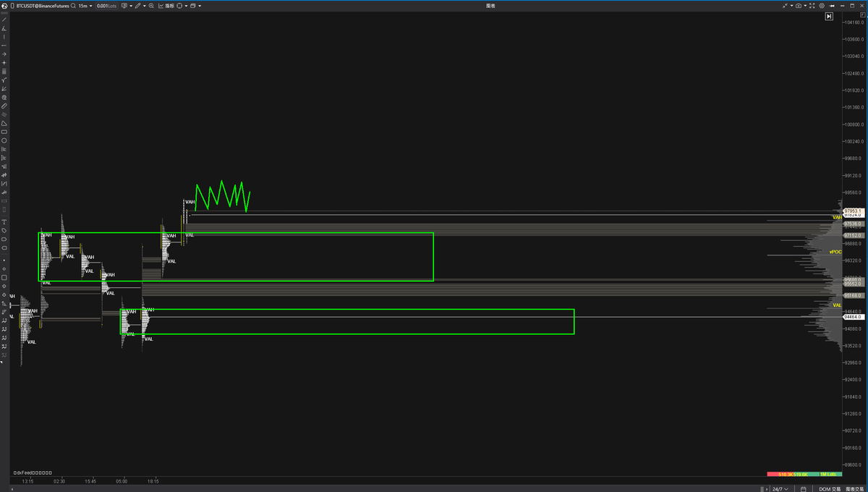The width and height of the screenshot is (868, 492).
Task: Click the red 510.3K sell volume bar
Action: (x=780, y=474)
